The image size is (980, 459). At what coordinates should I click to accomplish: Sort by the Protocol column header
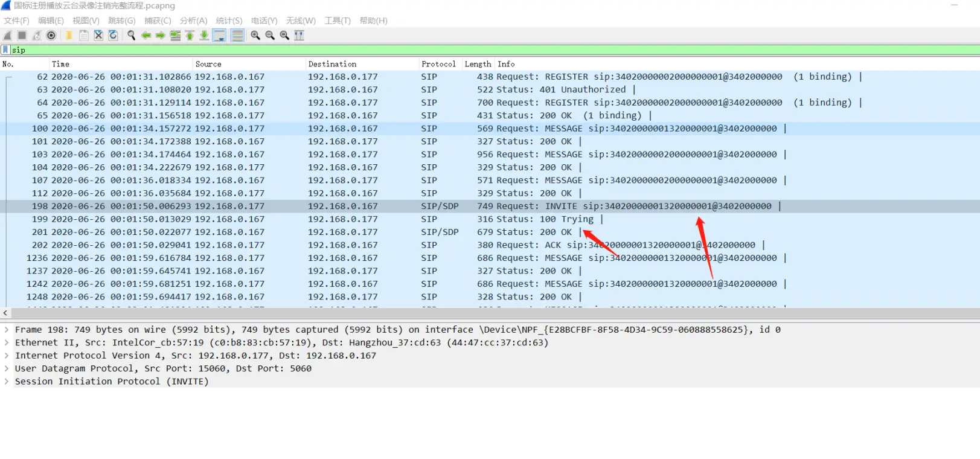coord(438,64)
